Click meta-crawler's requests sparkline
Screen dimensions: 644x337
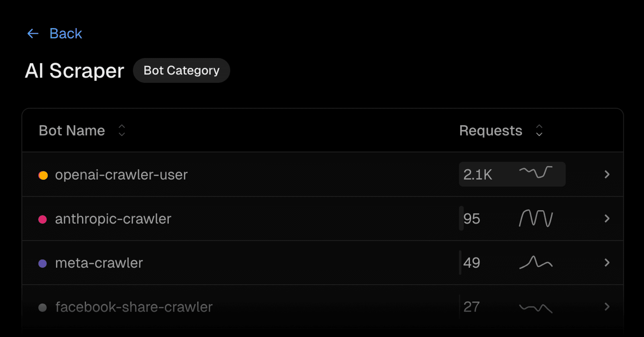coord(536,263)
